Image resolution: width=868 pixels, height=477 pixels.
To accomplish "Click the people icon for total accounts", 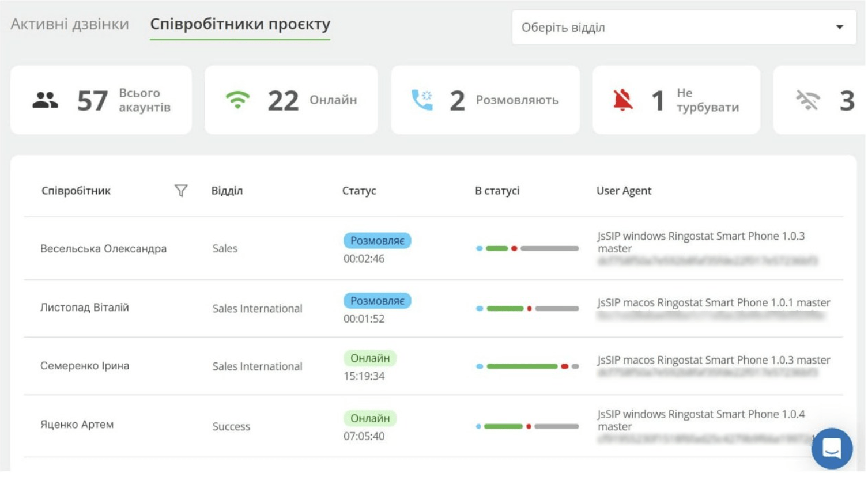I will pyautogui.click(x=45, y=100).
